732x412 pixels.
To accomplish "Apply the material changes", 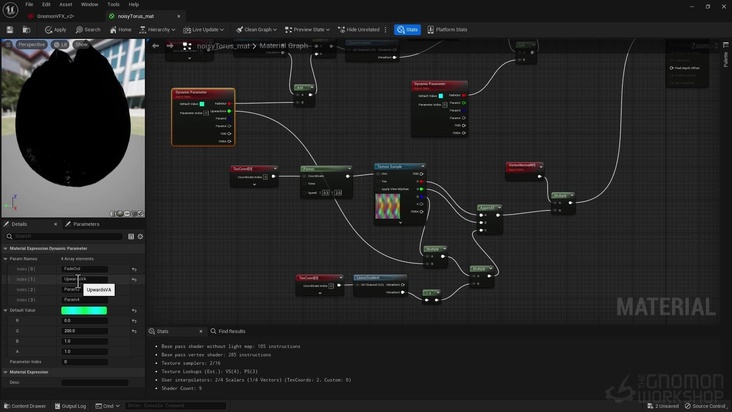I will tap(56, 30).
